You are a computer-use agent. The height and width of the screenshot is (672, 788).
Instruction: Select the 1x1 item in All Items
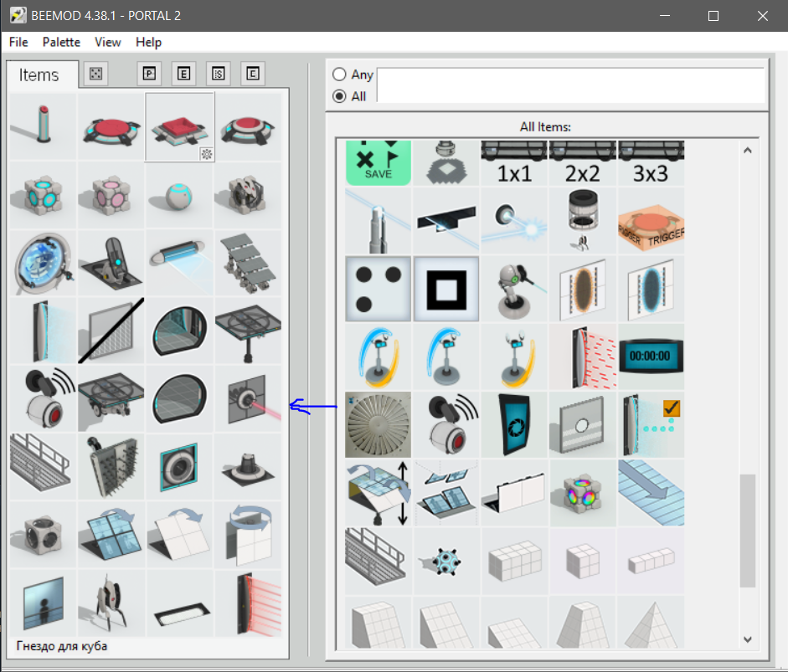click(514, 162)
